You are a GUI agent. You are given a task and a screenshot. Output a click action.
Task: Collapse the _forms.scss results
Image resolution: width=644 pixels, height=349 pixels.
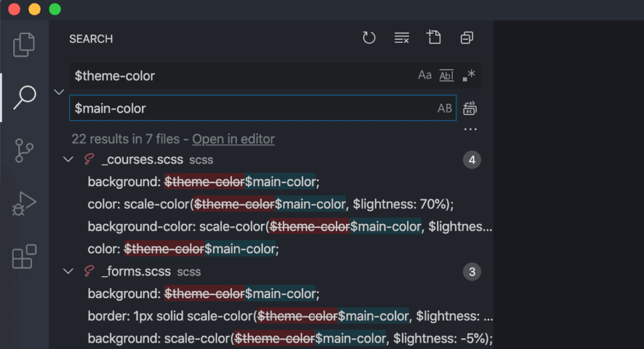[x=68, y=272]
